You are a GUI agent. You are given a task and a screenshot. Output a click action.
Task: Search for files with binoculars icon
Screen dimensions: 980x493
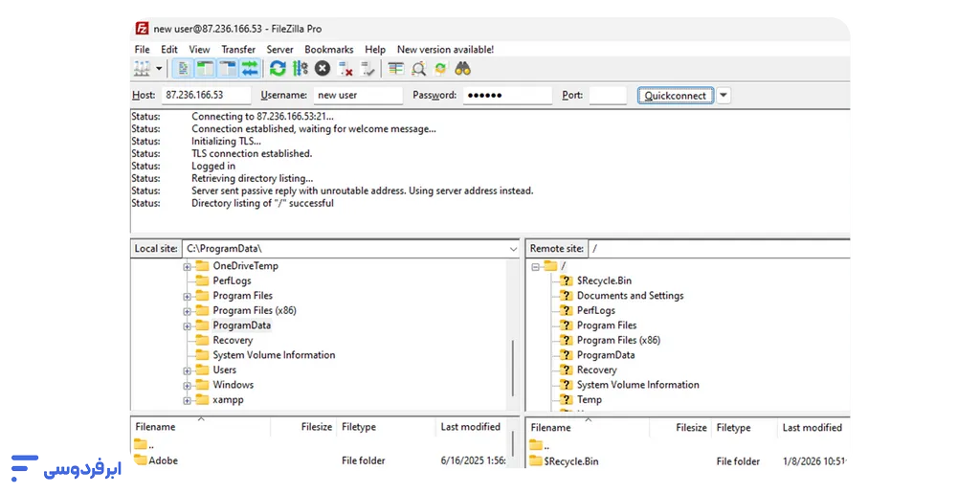pyautogui.click(x=463, y=69)
